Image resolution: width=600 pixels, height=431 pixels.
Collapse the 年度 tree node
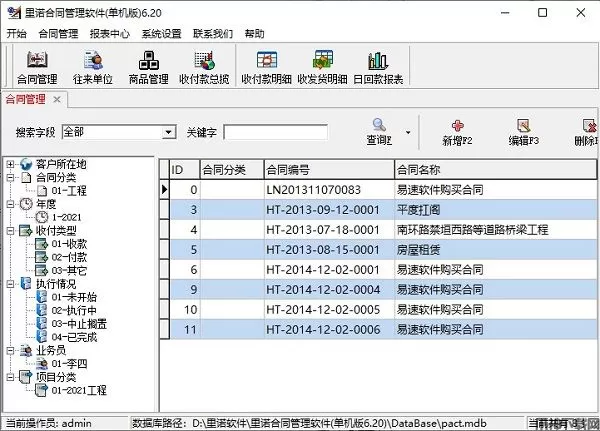pyautogui.click(x=10, y=204)
